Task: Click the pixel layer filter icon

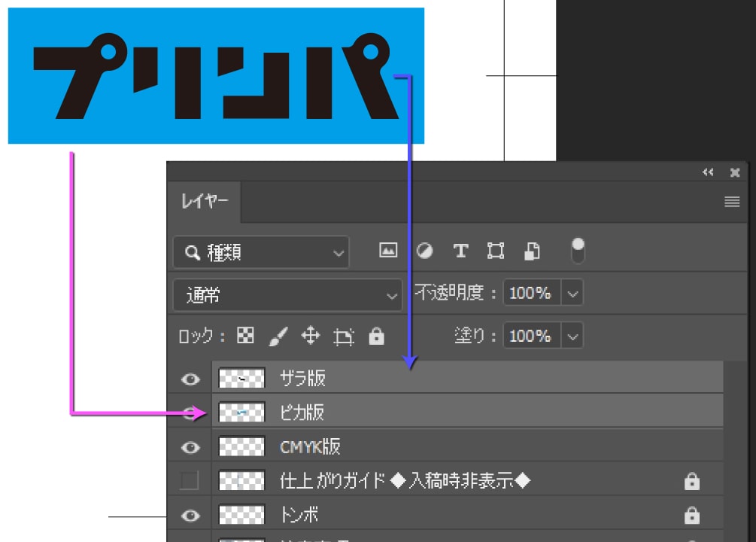Action: 388,251
